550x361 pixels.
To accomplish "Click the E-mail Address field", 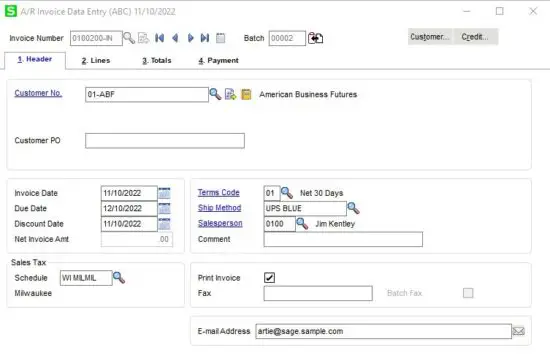I will point(383,331).
